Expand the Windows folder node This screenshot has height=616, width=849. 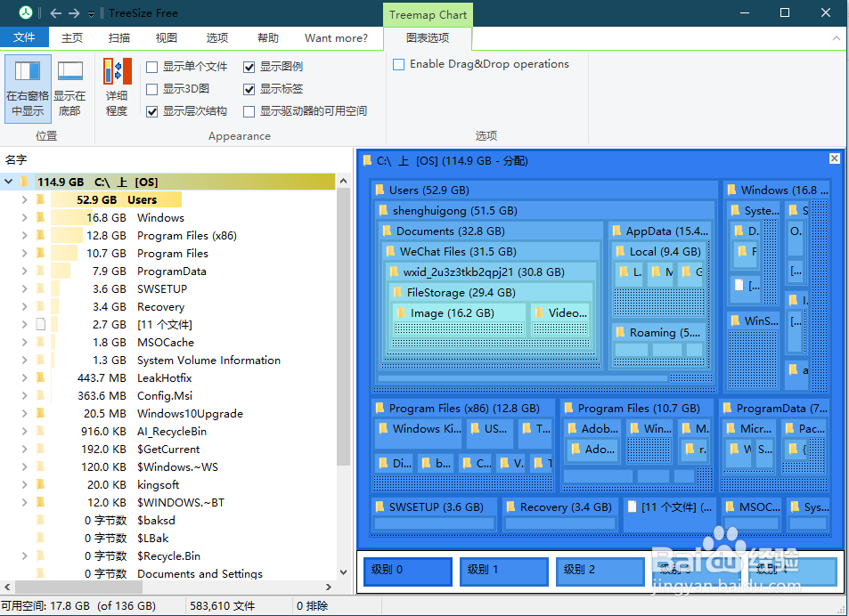[24, 217]
